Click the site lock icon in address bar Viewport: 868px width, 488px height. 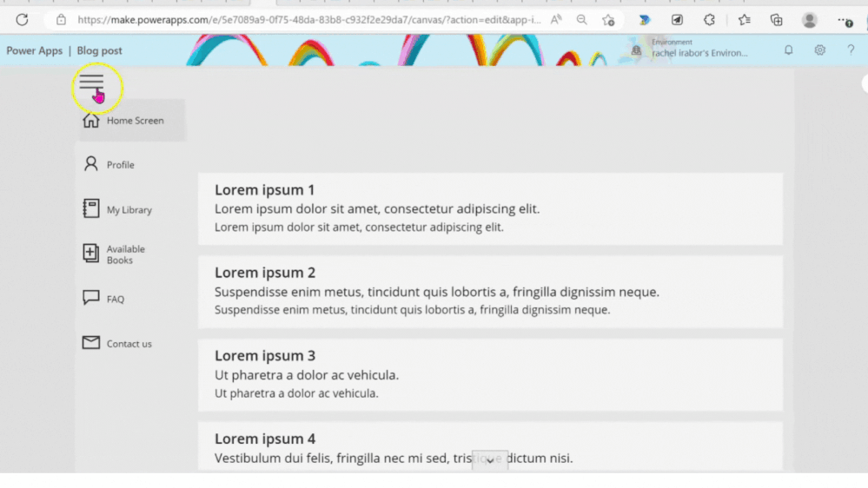pyautogui.click(x=61, y=20)
